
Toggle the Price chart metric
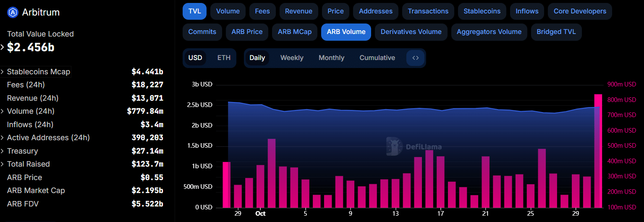tap(336, 11)
